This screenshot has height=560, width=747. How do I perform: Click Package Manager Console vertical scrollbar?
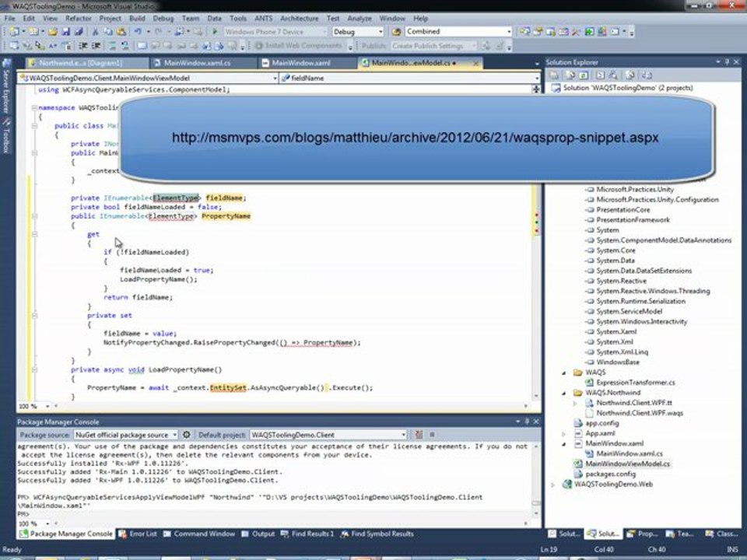pos(536,480)
